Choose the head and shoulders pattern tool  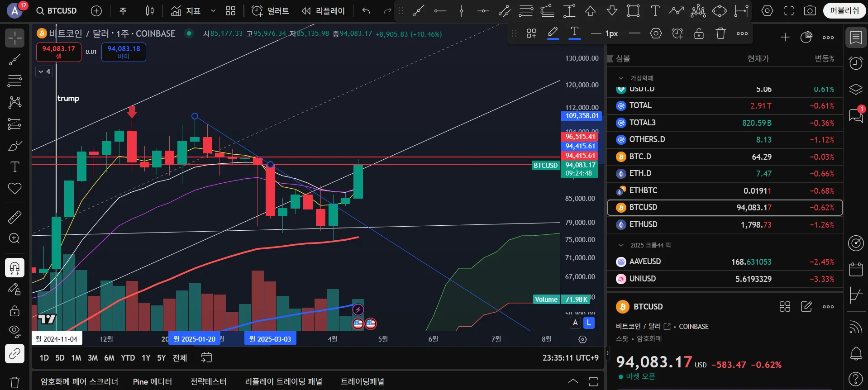pyautogui.click(x=698, y=11)
